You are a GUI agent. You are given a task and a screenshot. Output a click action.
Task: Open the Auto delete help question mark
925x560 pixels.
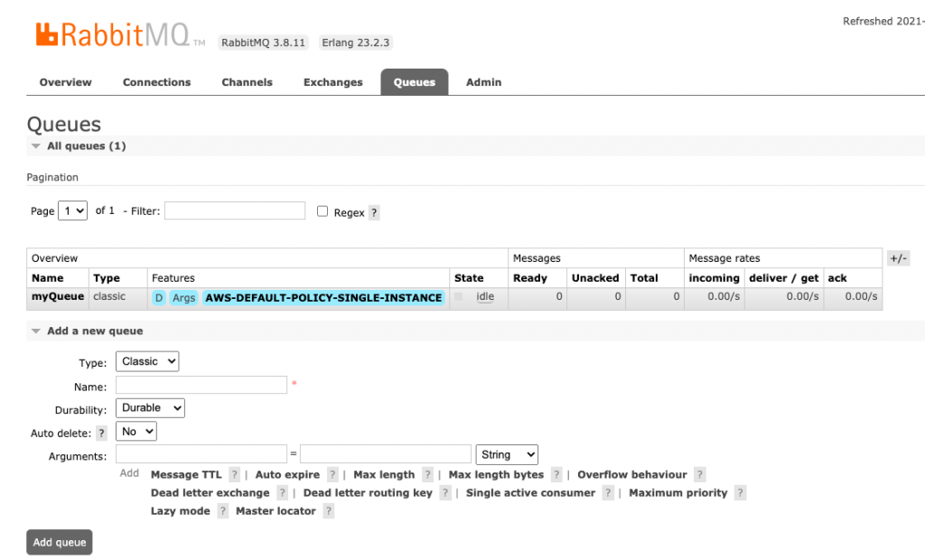(101, 434)
